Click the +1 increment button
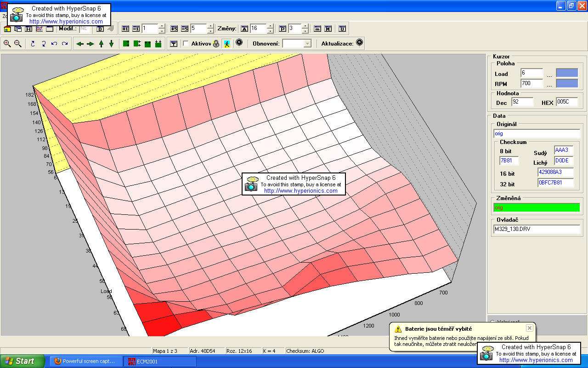 click(x=125, y=29)
